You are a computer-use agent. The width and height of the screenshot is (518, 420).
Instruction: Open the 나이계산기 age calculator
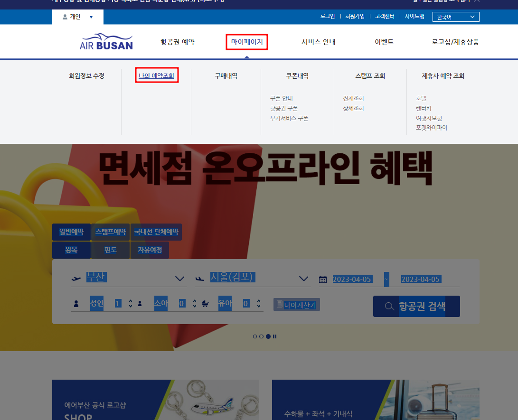tap(296, 304)
